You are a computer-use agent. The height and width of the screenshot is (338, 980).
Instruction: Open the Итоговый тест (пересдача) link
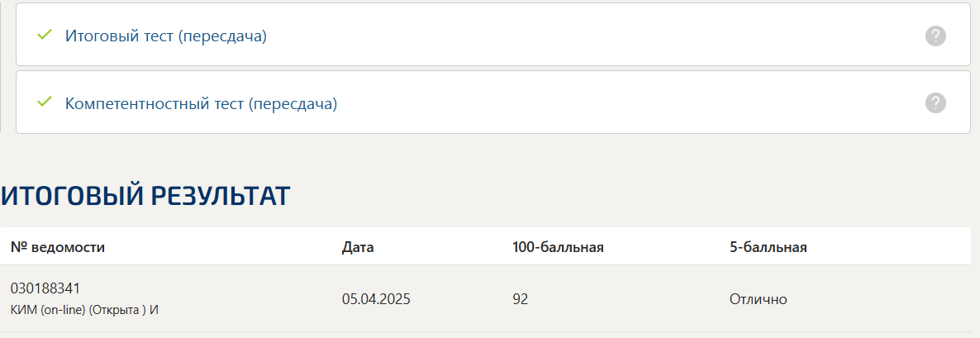165,36
